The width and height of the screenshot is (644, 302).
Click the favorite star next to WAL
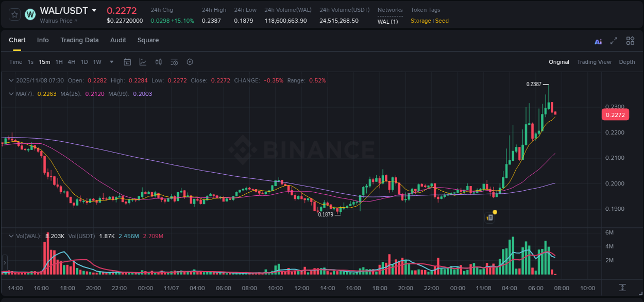[14, 14]
